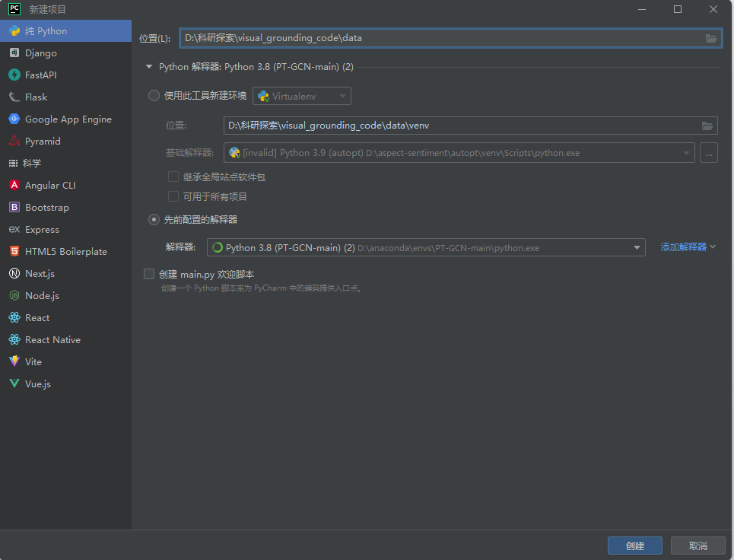The height and width of the screenshot is (560, 734).
Task: Click the Google App Engine icon
Action: [14, 119]
